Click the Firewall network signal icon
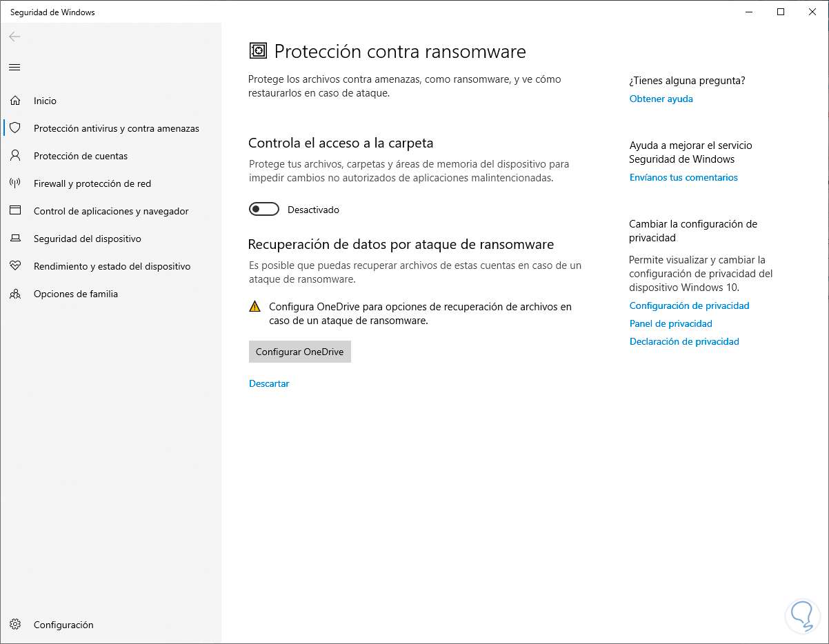 click(14, 183)
